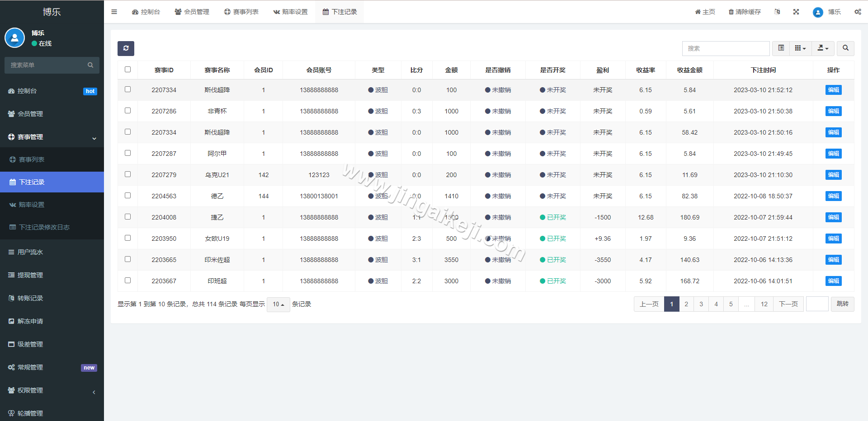The height and width of the screenshot is (421, 868).
Task: Click the search magnifier next to the table
Action: (x=845, y=48)
